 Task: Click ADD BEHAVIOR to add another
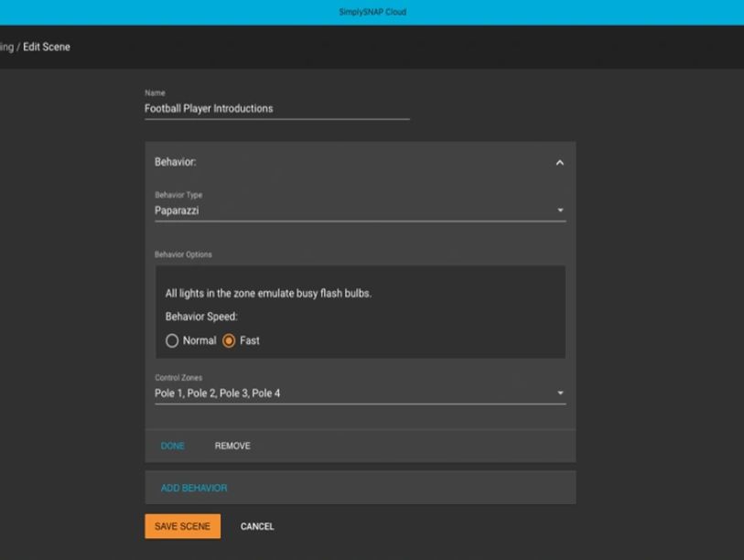coord(194,488)
